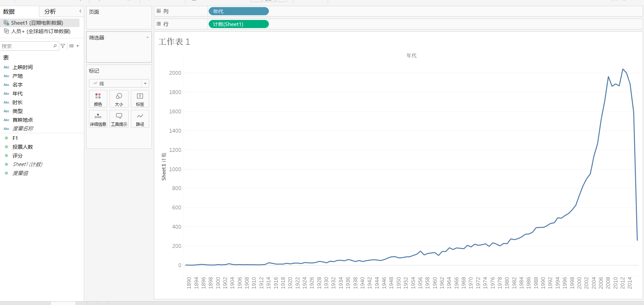The image size is (644, 305).
Task: Click the 搜索 search input field
Action: [x=27, y=46]
